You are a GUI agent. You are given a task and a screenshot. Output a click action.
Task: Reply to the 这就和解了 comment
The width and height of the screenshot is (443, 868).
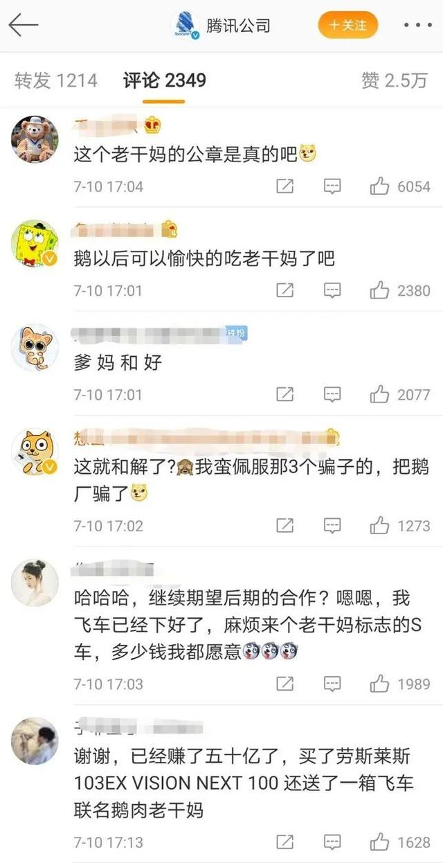pos(332,526)
